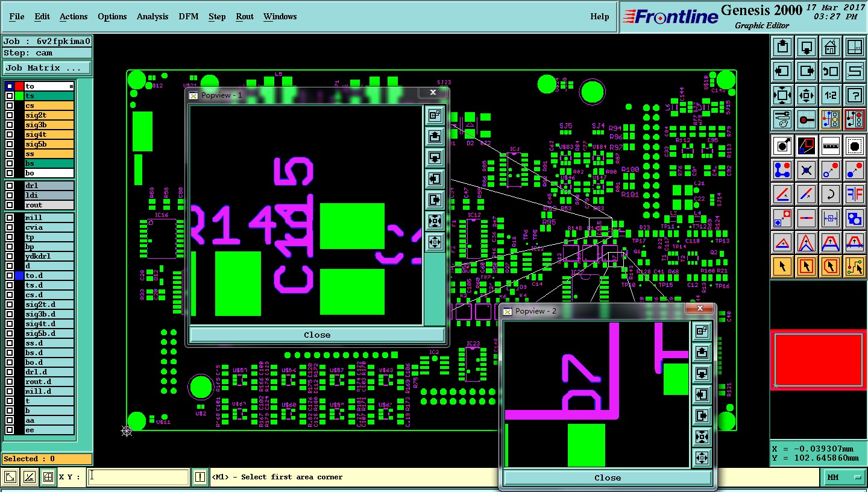
Task: Click the delete tool with the blue X icon
Action: (807, 169)
